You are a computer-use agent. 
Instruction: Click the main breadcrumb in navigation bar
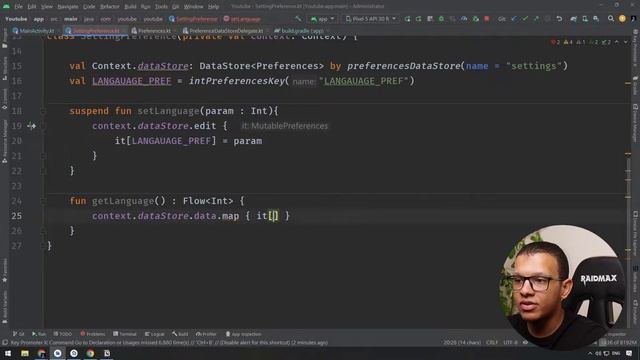[70, 19]
